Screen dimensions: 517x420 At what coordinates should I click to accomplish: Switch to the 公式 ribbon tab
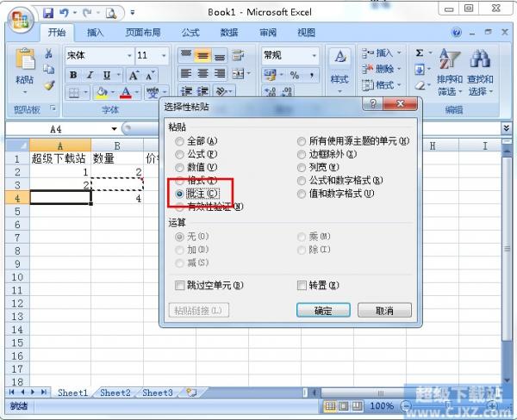tap(190, 33)
